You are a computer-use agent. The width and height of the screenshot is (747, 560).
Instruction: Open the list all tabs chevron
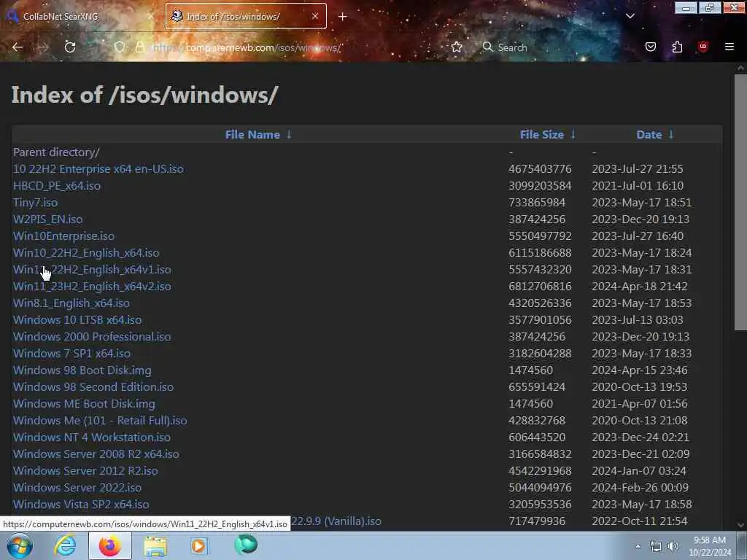point(630,16)
